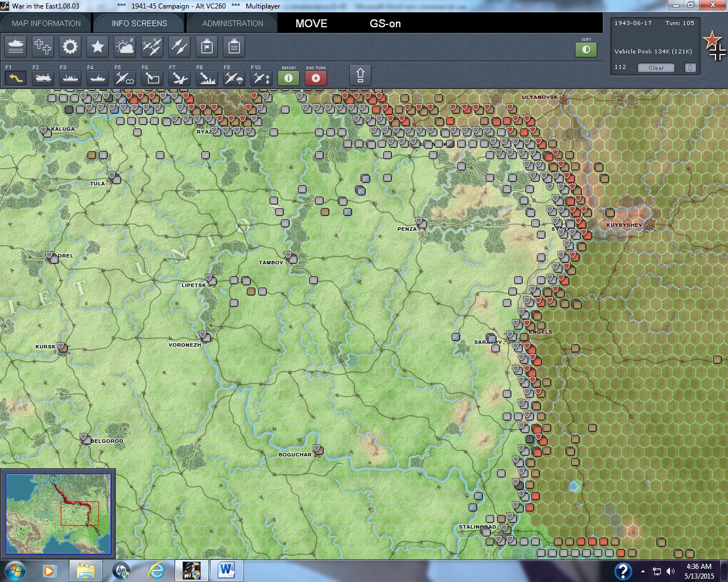Switch to Info Screens tab
The height and width of the screenshot is (582, 728).
coord(139,23)
